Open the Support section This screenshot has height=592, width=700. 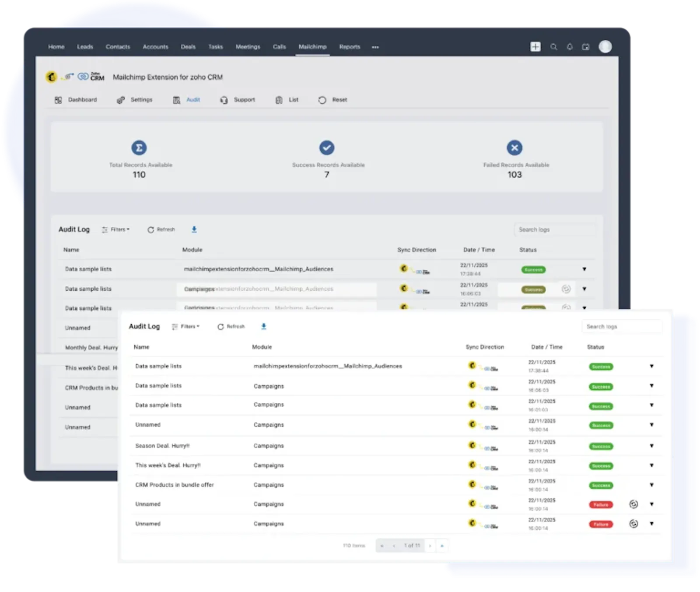pyautogui.click(x=238, y=100)
